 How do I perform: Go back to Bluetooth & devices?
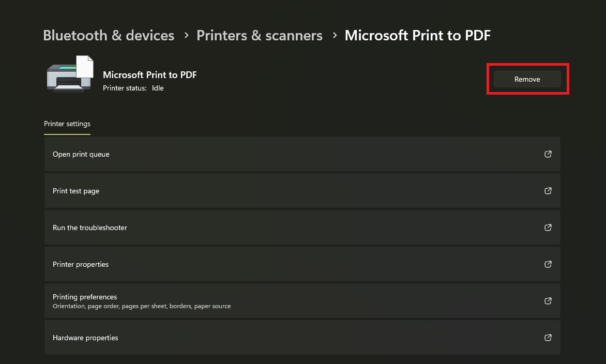pos(109,36)
